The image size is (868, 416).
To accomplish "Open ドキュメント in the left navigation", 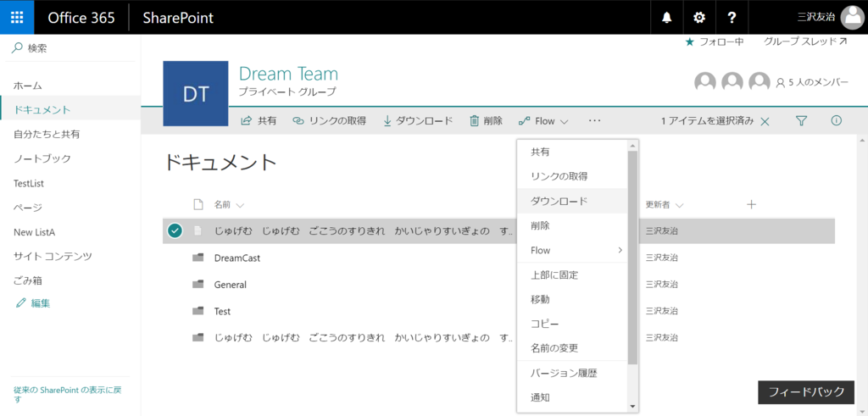I will point(70,109).
